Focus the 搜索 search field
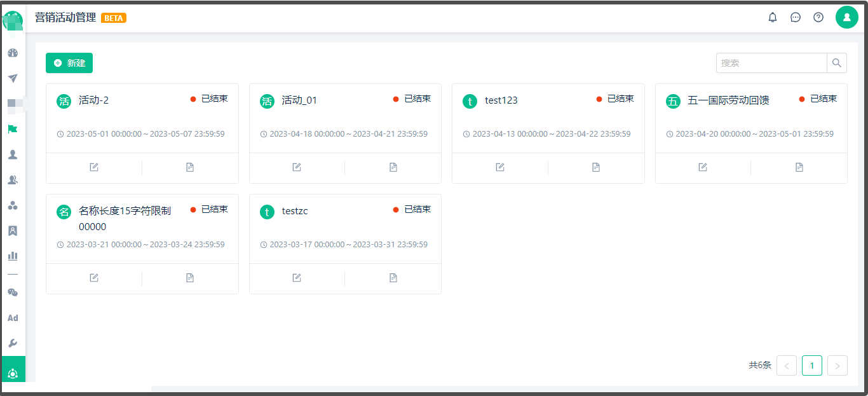The image size is (868, 396). click(x=771, y=63)
